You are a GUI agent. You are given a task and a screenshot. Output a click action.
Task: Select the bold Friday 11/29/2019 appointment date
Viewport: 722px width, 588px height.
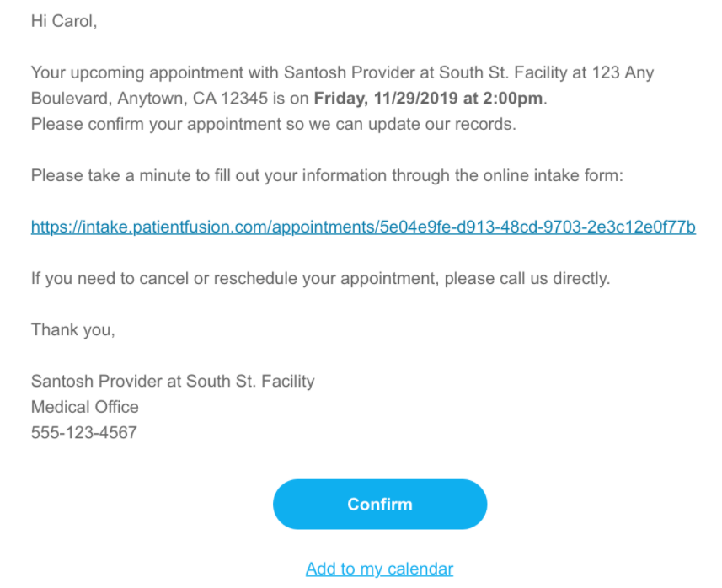(429, 99)
